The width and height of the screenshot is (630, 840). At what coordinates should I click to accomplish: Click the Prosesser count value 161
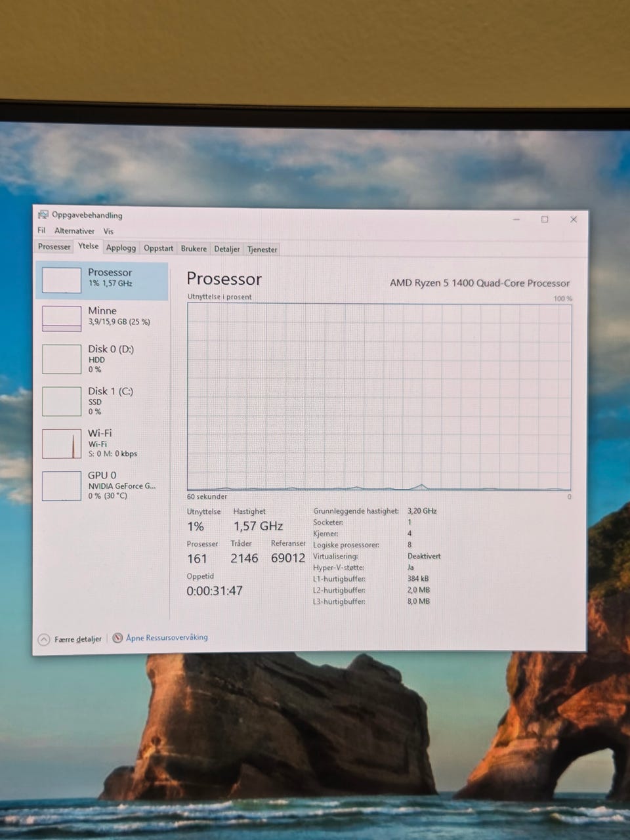pos(197,558)
